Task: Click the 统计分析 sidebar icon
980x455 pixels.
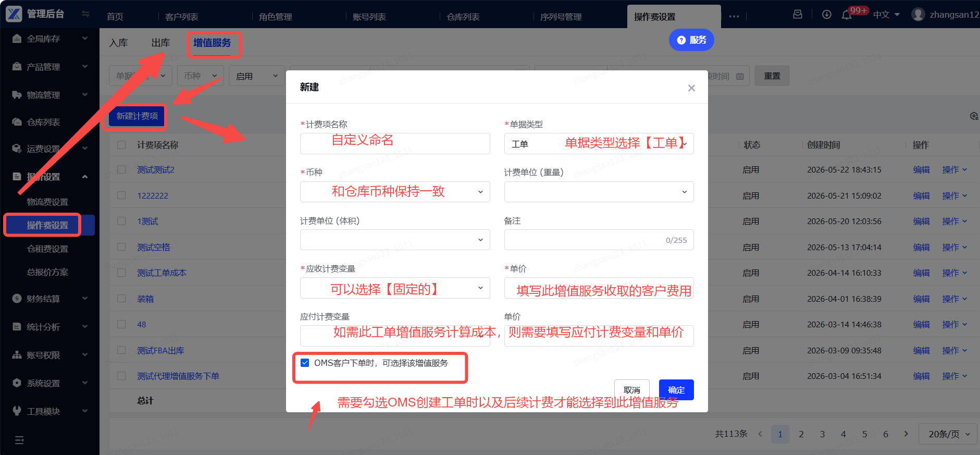Action: click(17, 327)
